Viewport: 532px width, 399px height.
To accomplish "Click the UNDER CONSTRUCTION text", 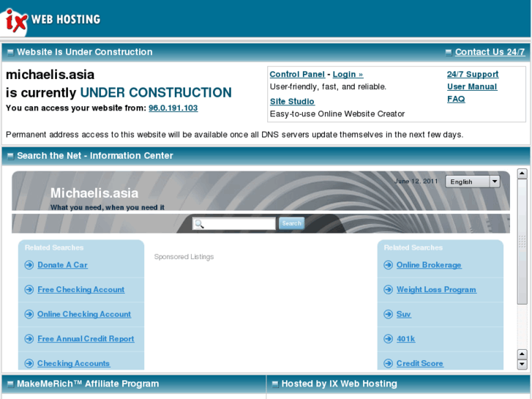I will (x=156, y=93).
